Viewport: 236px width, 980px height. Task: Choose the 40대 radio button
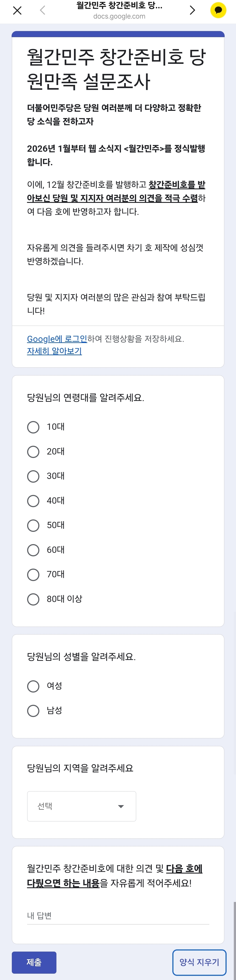click(33, 501)
